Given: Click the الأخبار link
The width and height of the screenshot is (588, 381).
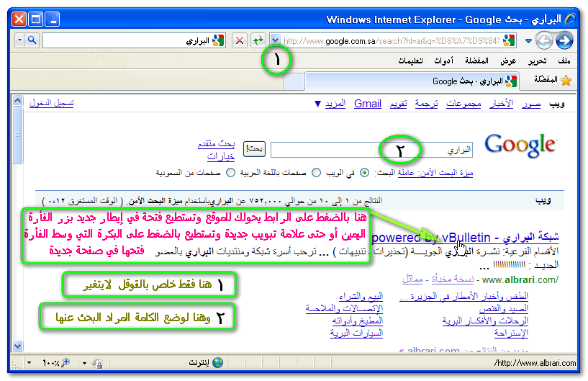Looking at the screenshot, I should coord(501,104).
